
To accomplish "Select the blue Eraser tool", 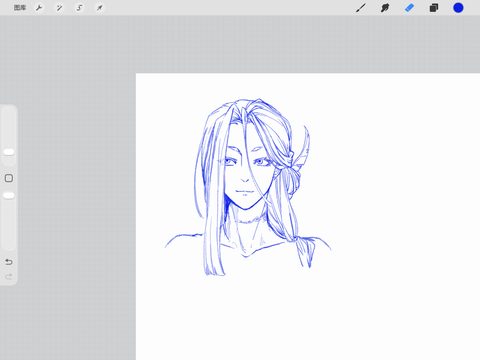I will 409,8.
